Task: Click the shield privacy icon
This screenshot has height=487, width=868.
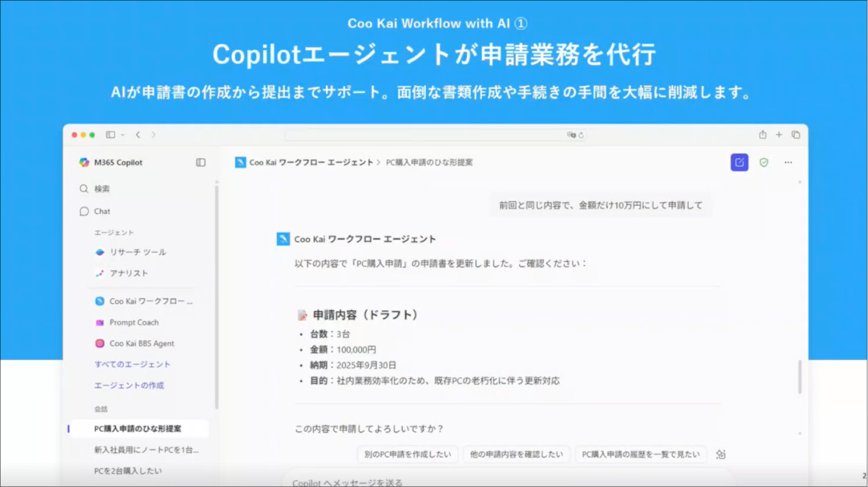Action: (764, 162)
